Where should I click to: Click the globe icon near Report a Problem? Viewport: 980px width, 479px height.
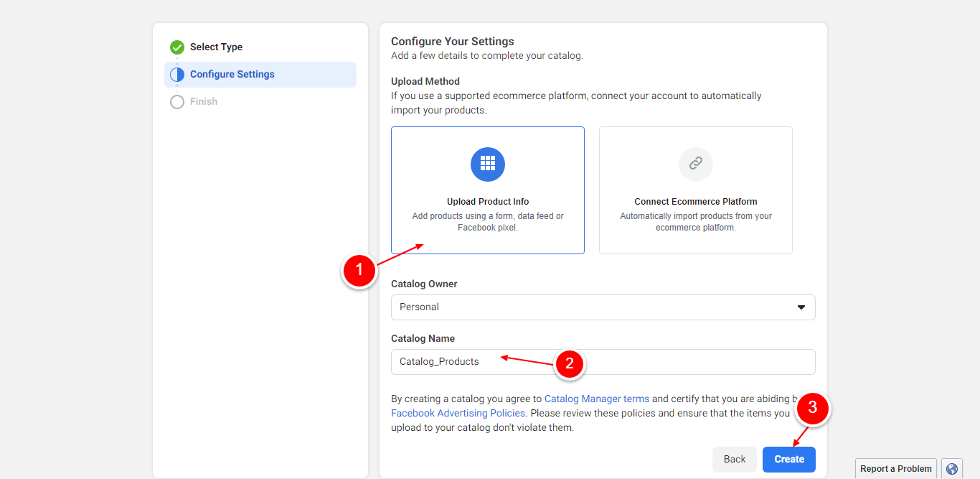pos(952,469)
